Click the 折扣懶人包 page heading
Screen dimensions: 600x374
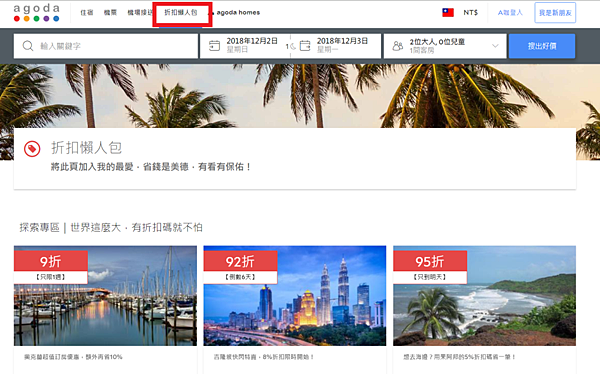click(86, 148)
